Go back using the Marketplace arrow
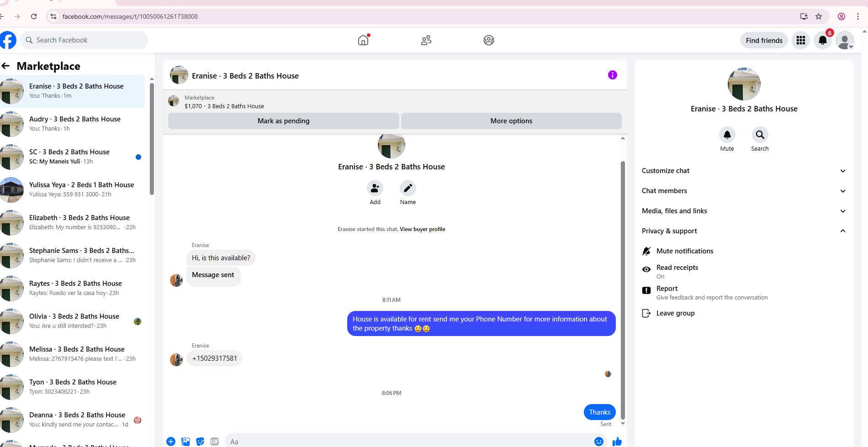 coord(5,66)
